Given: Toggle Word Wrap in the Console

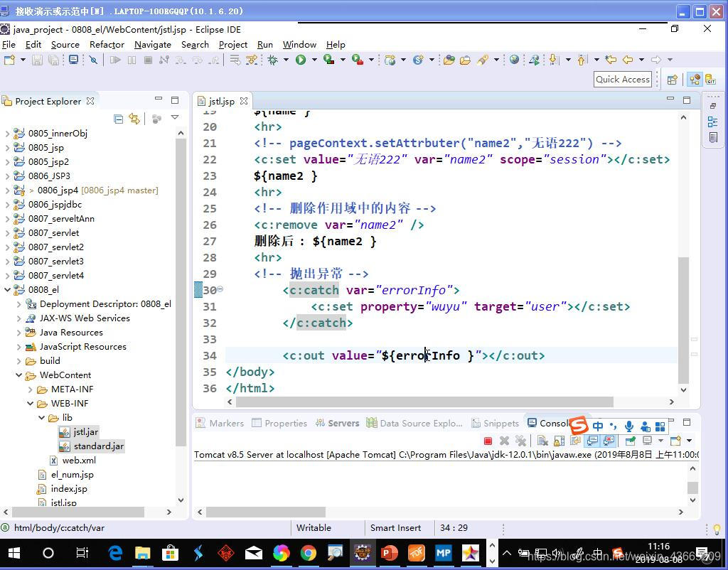Looking at the screenshot, I should (576, 441).
